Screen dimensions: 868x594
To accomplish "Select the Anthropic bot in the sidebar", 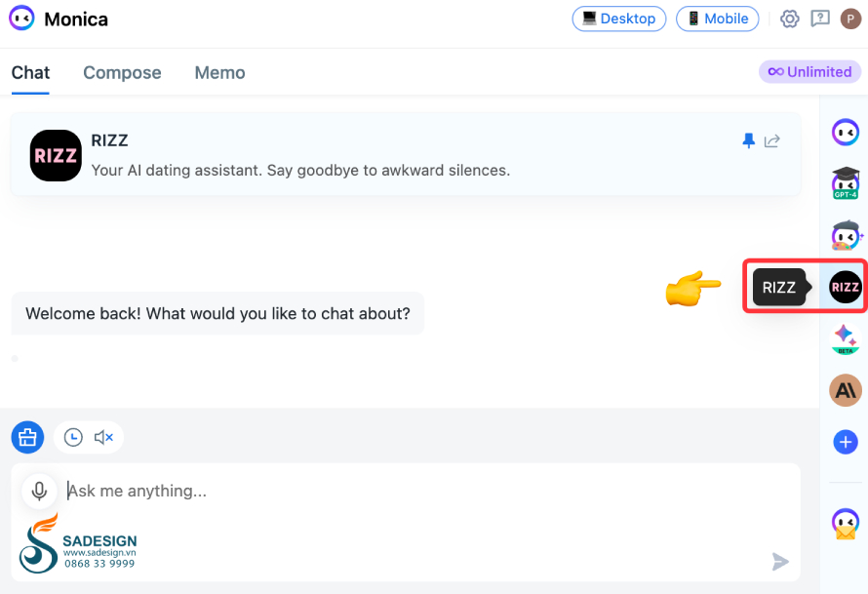I will (846, 390).
